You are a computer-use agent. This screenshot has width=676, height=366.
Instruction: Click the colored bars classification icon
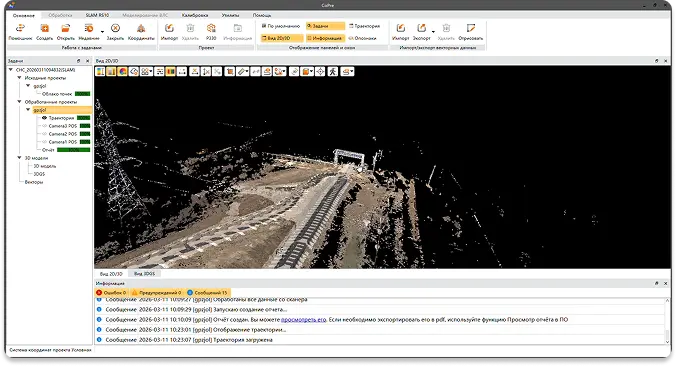[x=171, y=72]
